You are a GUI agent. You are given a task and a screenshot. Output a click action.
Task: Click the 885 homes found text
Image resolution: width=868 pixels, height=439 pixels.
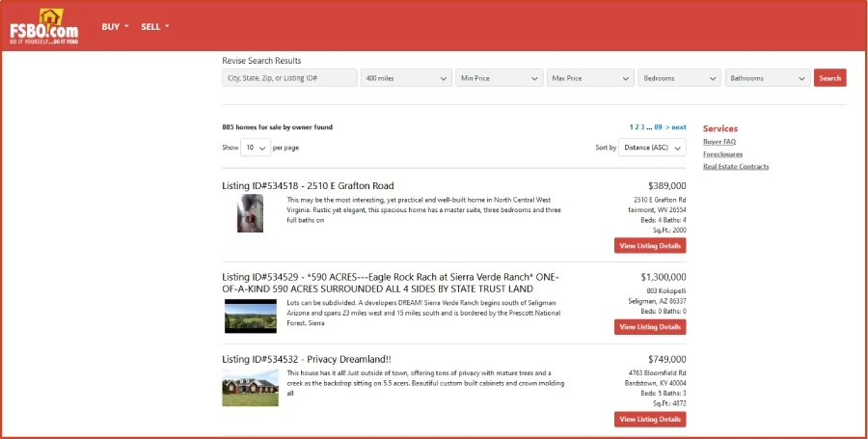click(x=278, y=127)
